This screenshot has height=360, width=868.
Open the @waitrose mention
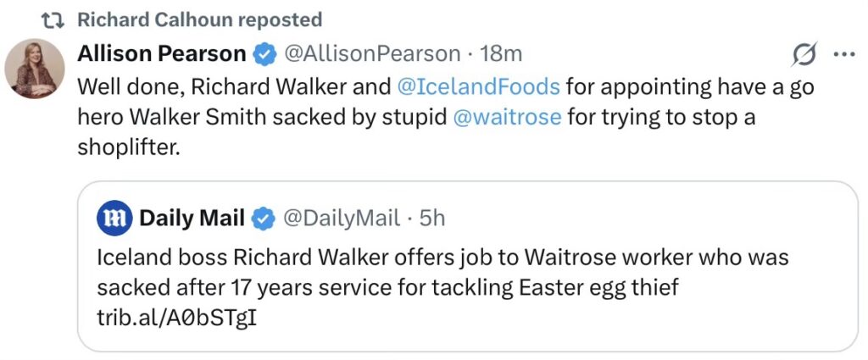508,117
